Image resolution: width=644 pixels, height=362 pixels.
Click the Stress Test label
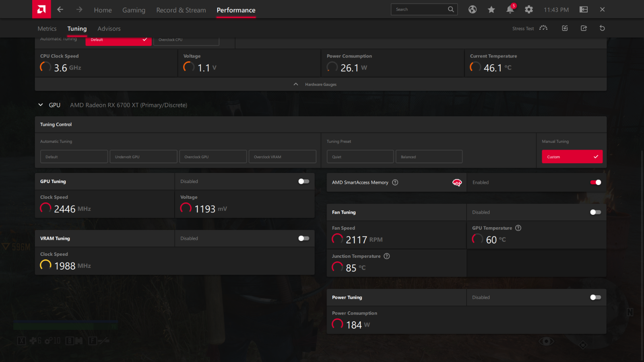point(523,29)
